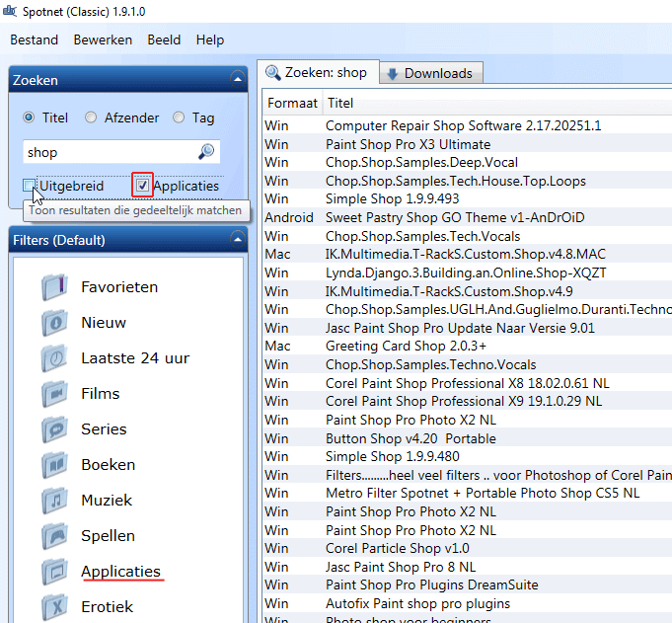This screenshot has height=623, width=672.
Task: Select Paint Shop Pro X3 Ultimate row
Action: coord(467,144)
